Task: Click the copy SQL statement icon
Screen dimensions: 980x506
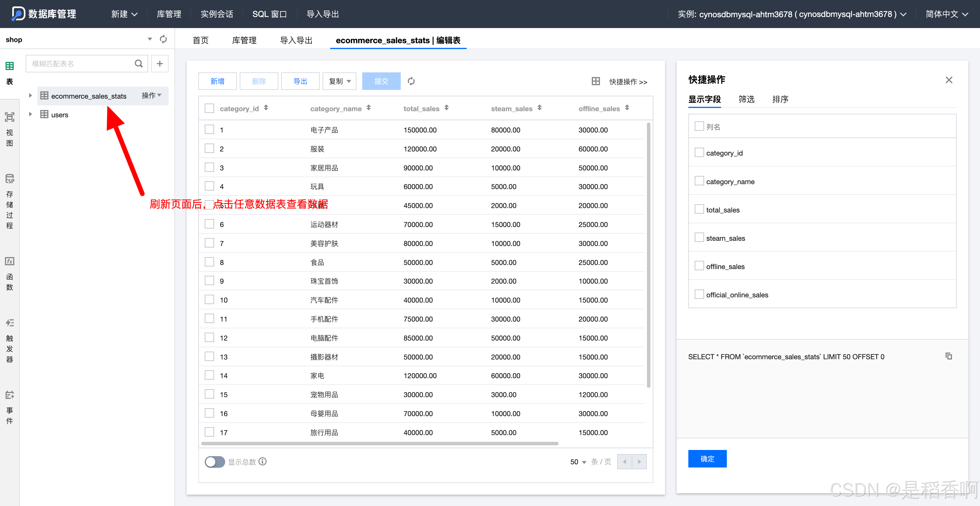Action: tap(949, 356)
